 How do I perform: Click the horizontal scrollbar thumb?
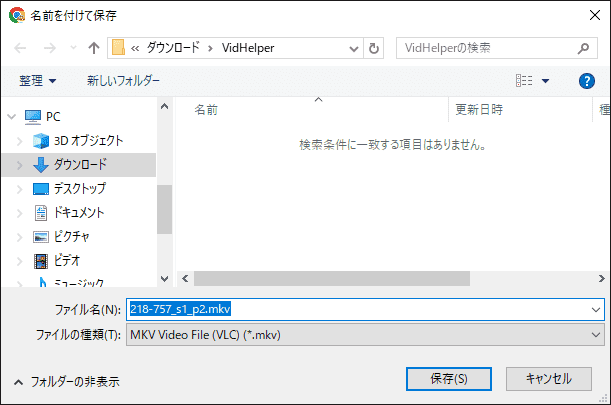tap(332, 279)
